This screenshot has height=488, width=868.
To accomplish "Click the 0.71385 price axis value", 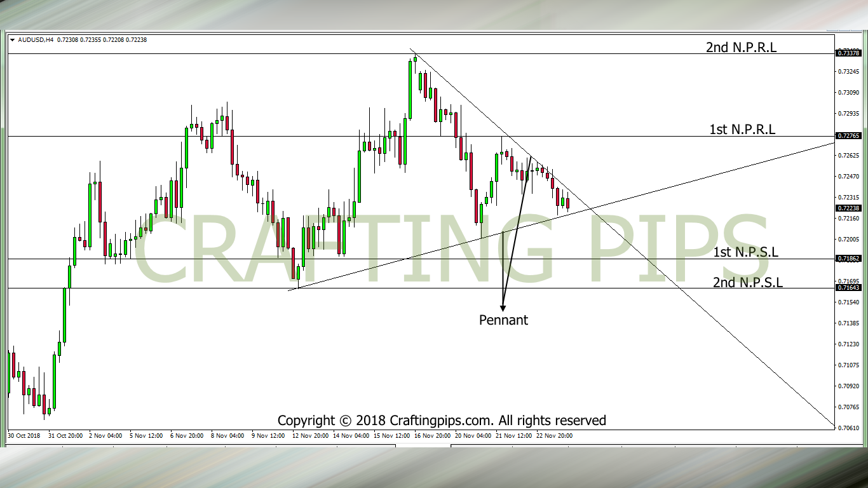I will pyautogui.click(x=850, y=323).
